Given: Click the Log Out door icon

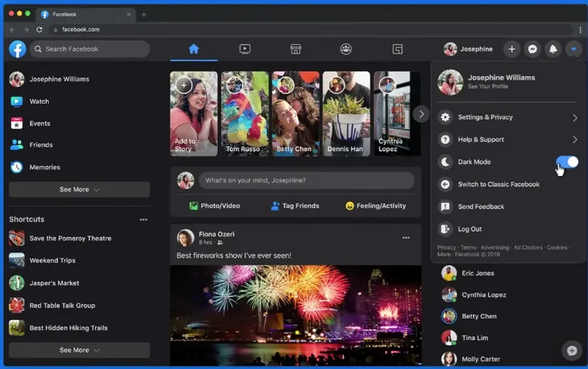Looking at the screenshot, I should click(445, 229).
